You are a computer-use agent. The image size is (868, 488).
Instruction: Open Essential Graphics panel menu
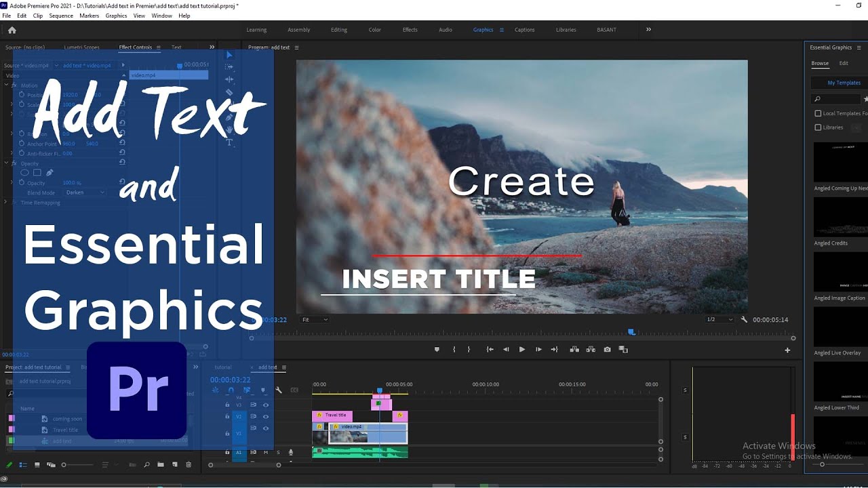click(x=859, y=47)
